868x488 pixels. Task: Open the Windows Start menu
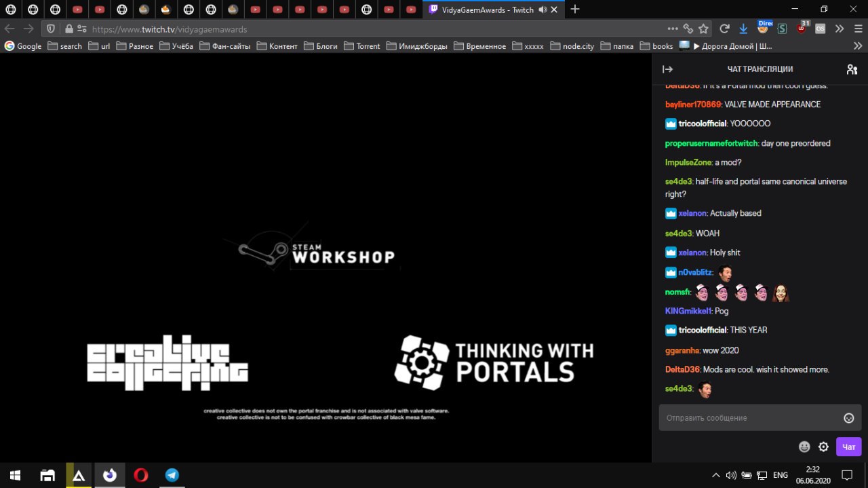click(15, 475)
